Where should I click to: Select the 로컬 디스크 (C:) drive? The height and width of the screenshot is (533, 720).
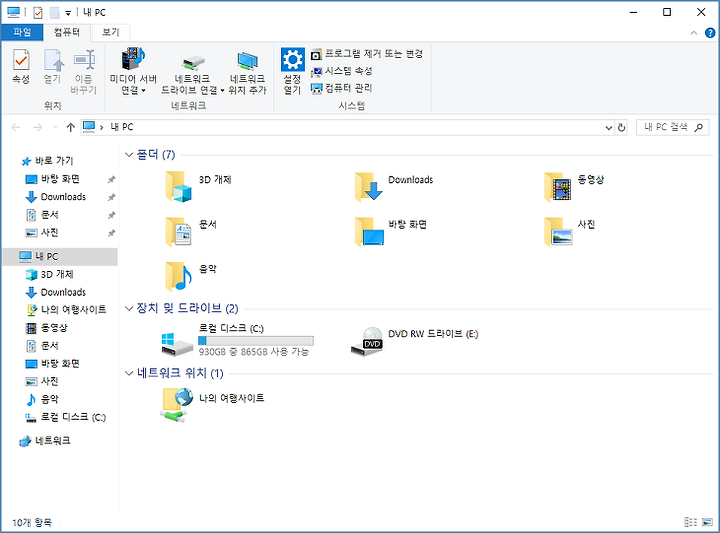(x=237, y=340)
